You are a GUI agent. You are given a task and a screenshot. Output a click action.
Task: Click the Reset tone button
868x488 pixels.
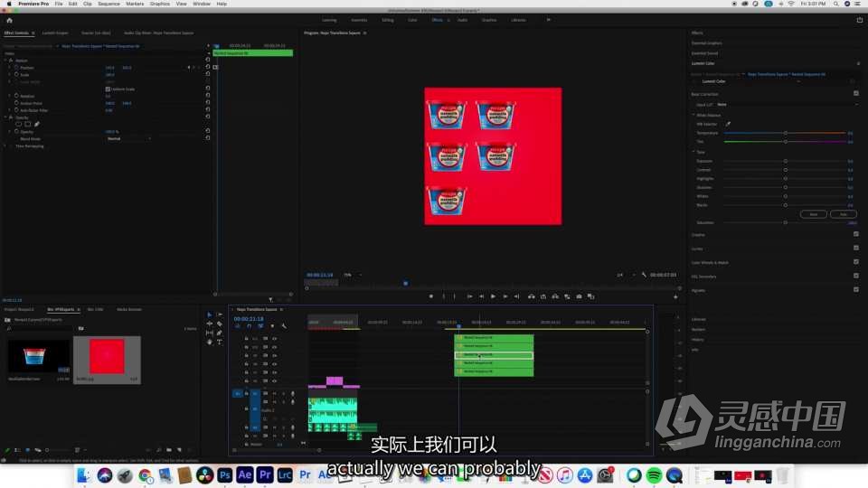click(x=814, y=214)
